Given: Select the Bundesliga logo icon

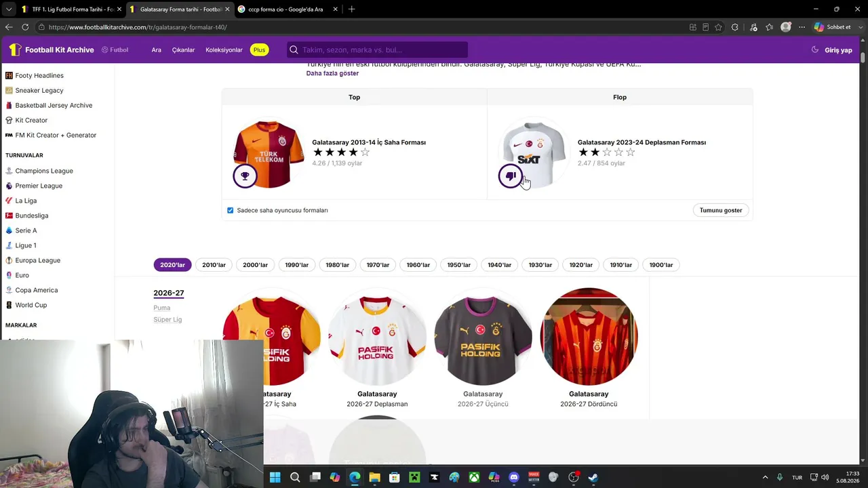Looking at the screenshot, I should (9, 216).
